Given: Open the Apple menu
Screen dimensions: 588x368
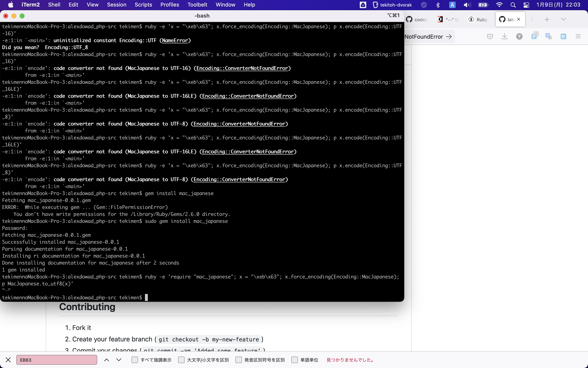Looking at the screenshot, I should (x=11, y=5).
